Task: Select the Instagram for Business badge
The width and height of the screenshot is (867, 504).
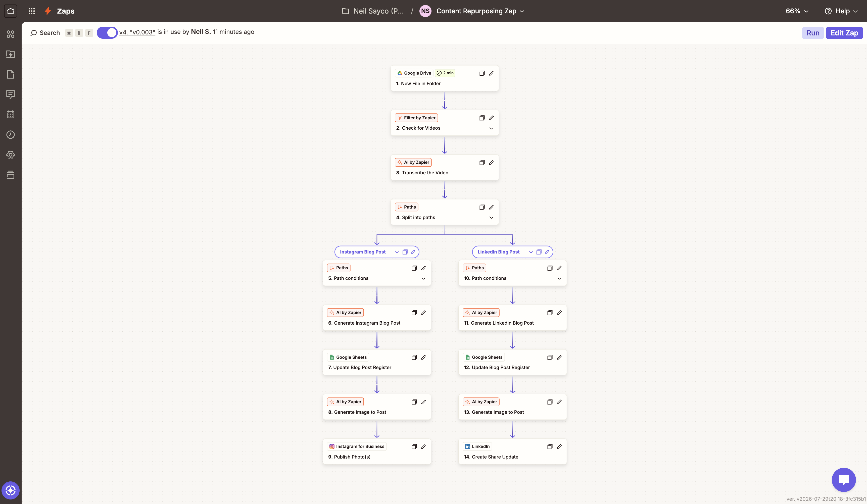Action: (356, 446)
